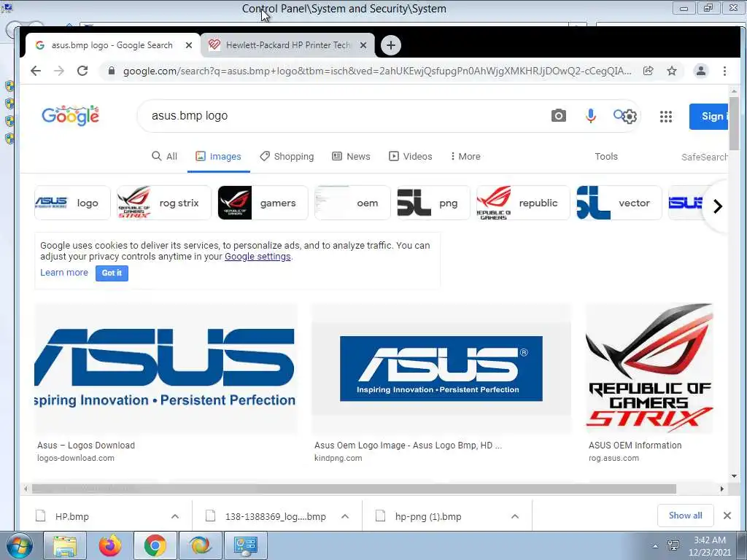
Task: Select the 'rog strix' suggestion chip
Action: pyautogui.click(x=164, y=203)
